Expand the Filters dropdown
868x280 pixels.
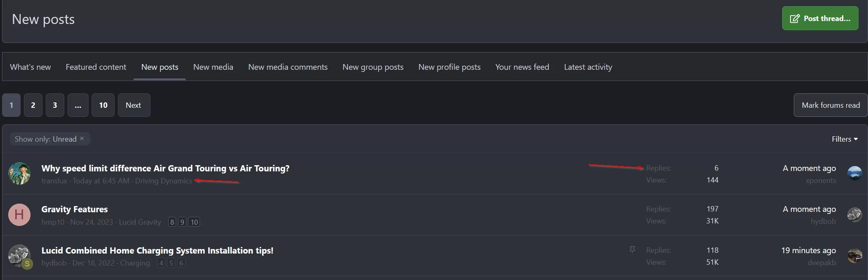tap(844, 139)
